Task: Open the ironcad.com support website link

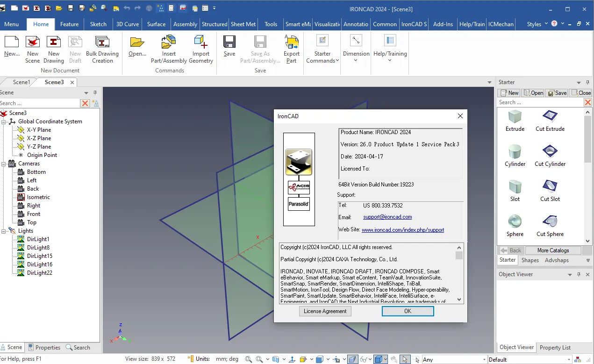Action: (x=403, y=230)
